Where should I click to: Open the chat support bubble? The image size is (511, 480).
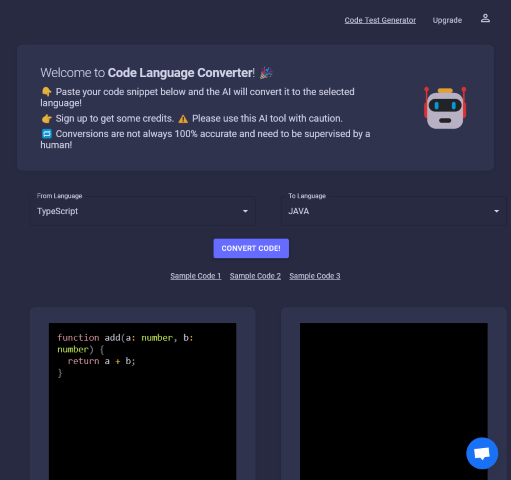point(482,453)
